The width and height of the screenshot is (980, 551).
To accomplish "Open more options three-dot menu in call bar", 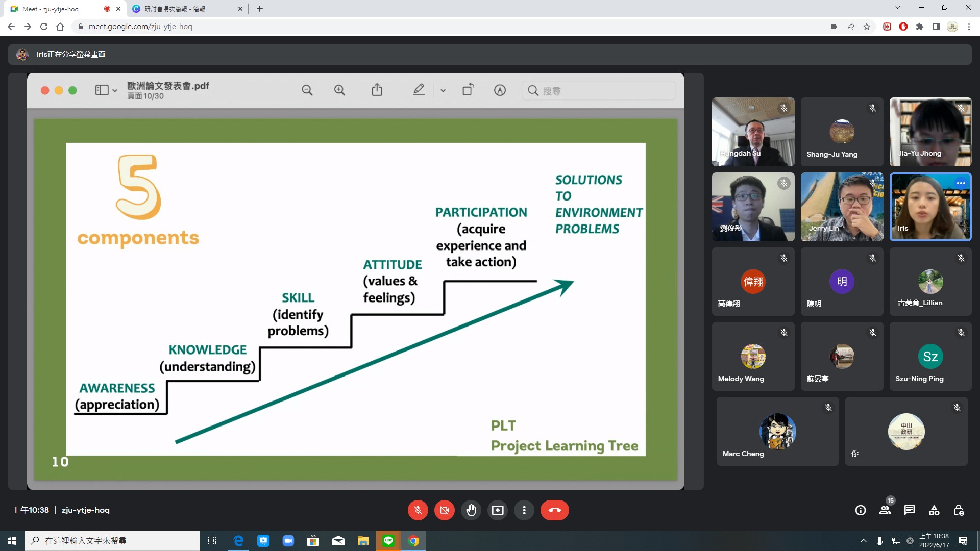I will 524,510.
